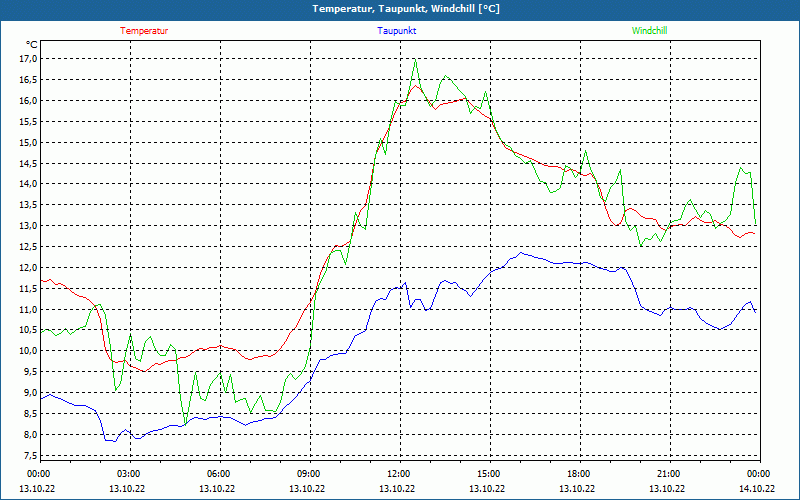The height and width of the screenshot is (500, 800).
Task: Click the red Temperatur legend label
Action: tap(144, 31)
